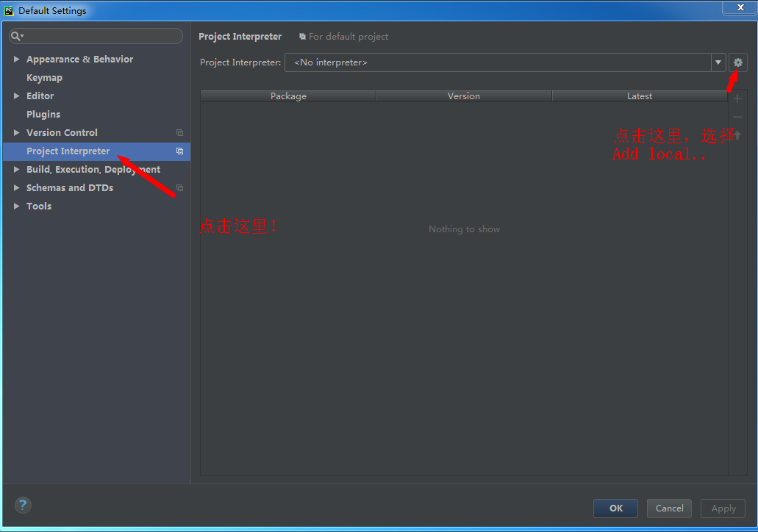This screenshot has height=532, width=758.
Task: Expand the Editor settings node
Action: click(16, 96)
